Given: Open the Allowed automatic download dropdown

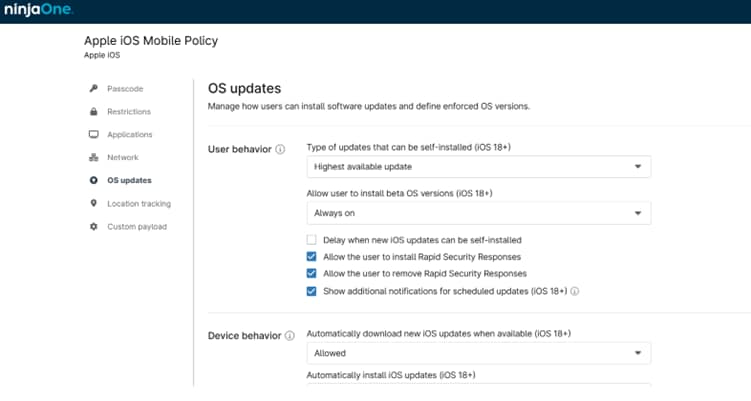Looking at the screenshot, I should [x=478, y=353].
